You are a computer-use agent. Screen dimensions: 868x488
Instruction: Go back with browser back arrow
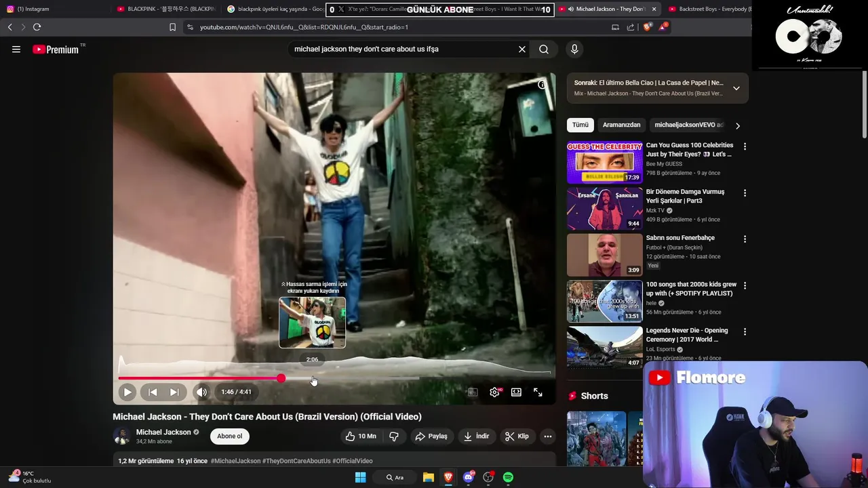click(x=9, y=27)
